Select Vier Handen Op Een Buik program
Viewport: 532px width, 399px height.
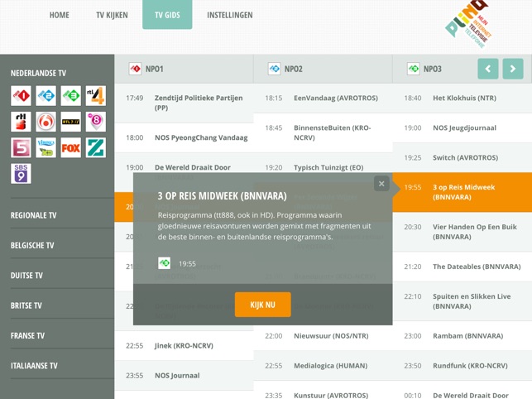[x=463, y=232]
